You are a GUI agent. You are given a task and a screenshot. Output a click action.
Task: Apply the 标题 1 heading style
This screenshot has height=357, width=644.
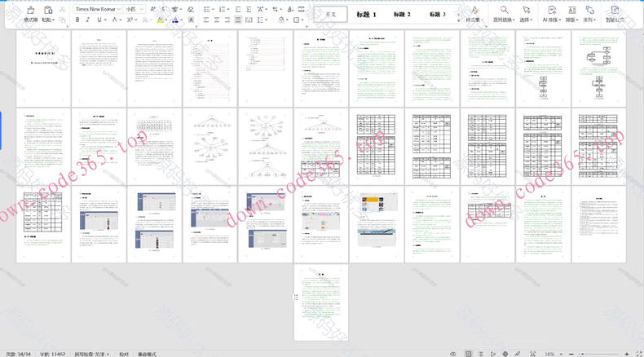tap(367, 15)
